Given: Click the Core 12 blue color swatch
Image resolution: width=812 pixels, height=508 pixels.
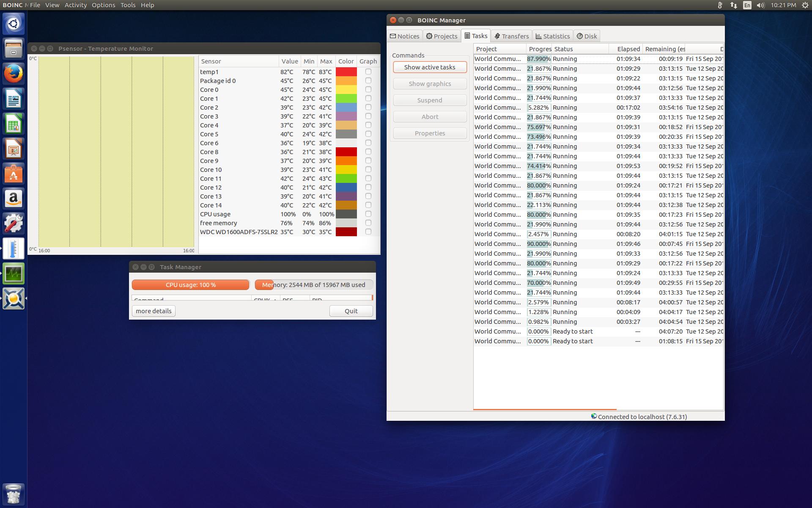Looking at the screenshot, I should 346,187.
